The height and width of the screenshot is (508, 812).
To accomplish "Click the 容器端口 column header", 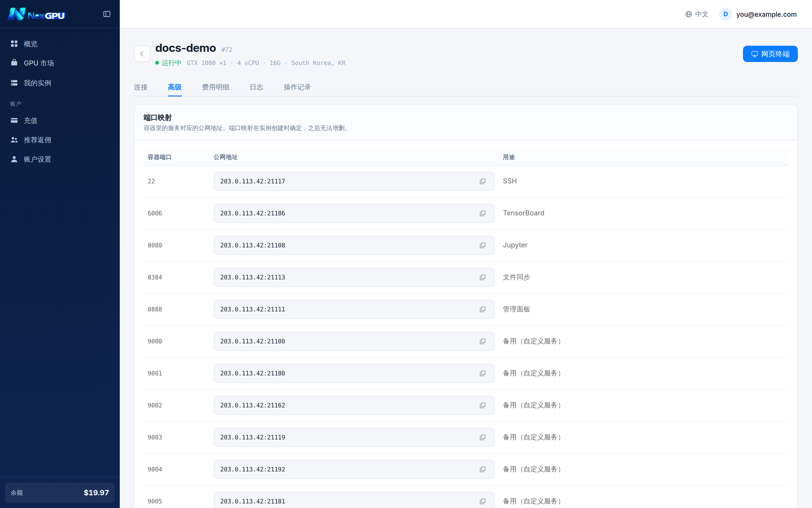I will pyautogui.click(x=159, y=157).
